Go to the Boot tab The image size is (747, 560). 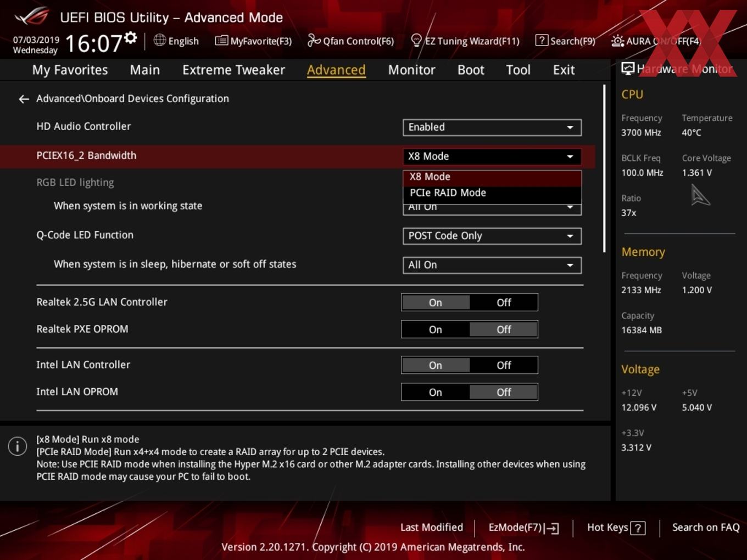(471, 70)
